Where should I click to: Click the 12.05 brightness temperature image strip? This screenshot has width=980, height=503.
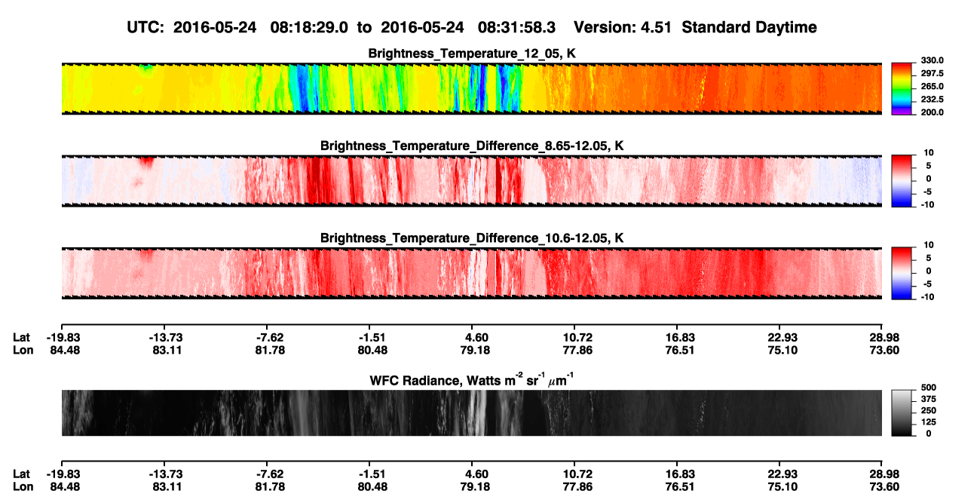471,88
